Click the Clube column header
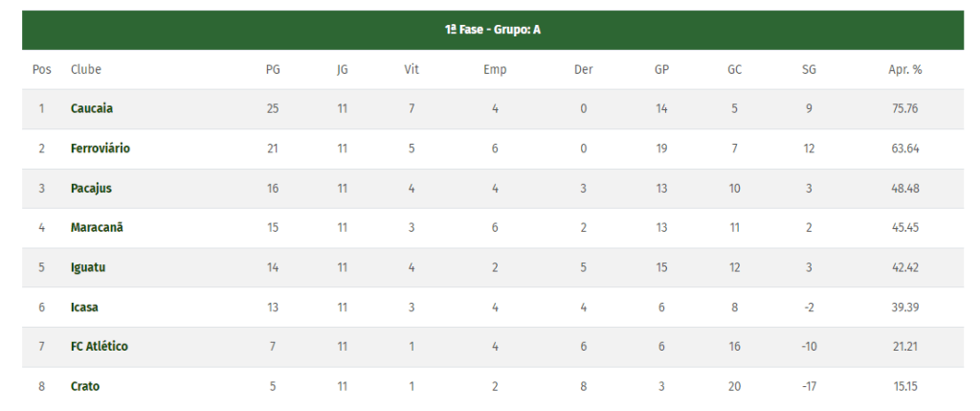 pyautogui.click(x=86, y=69)
